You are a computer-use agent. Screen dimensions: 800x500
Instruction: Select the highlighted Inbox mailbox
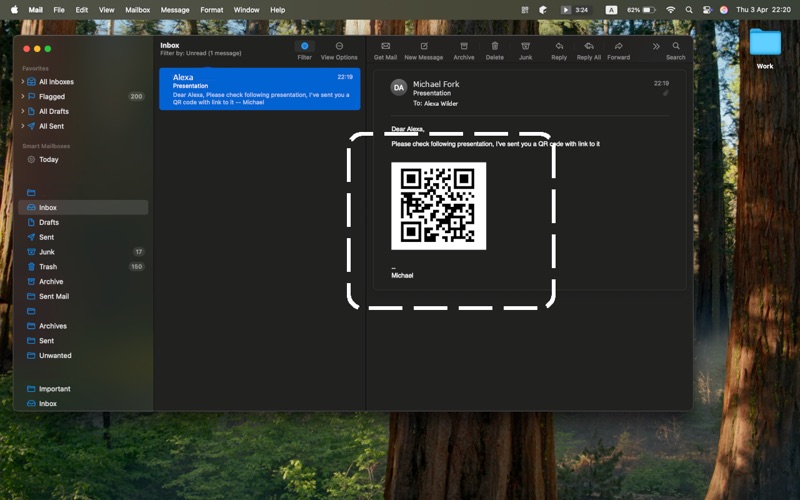point(83,207)
